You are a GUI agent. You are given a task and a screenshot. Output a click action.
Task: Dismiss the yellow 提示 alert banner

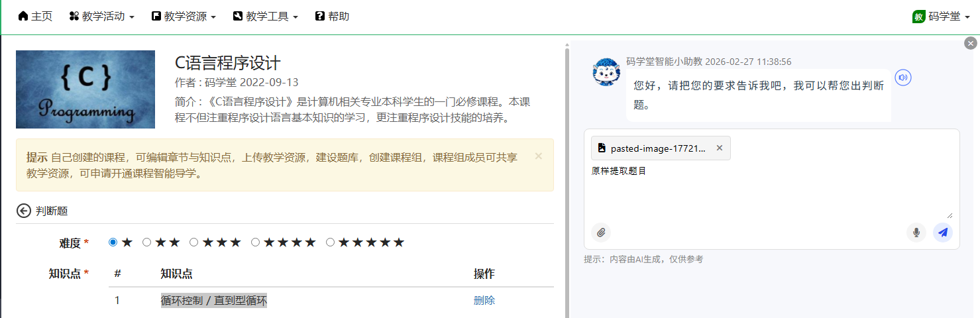click(x=538, y=156)
